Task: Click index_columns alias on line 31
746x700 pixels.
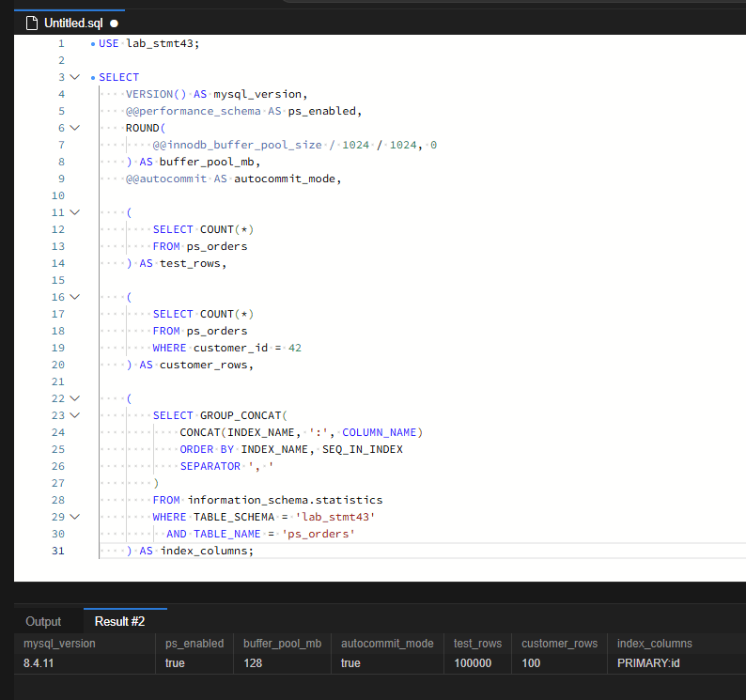Action: coord(203,551)
